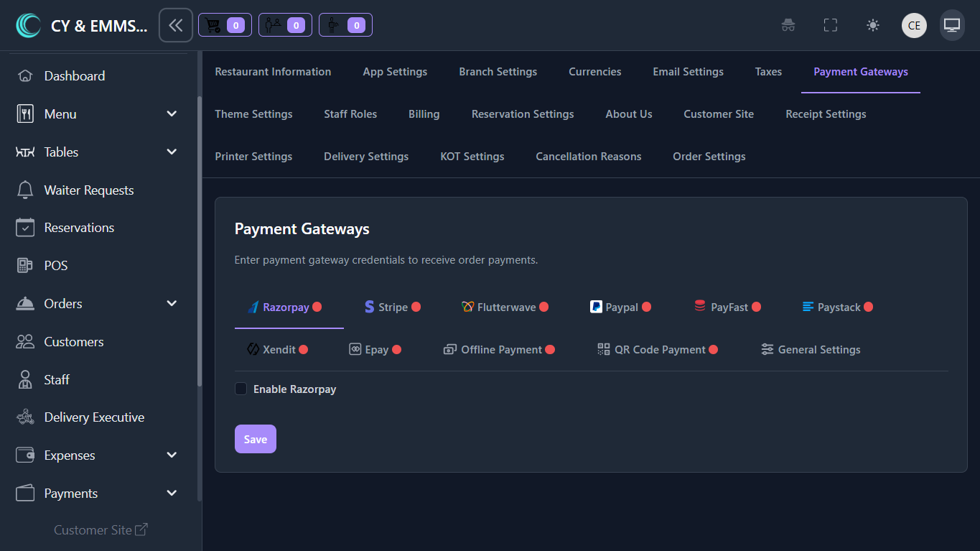The height and width of the screenshot is (551, 980).
Task: Expand the Orders sidebar section
Action: coord(171,304)
